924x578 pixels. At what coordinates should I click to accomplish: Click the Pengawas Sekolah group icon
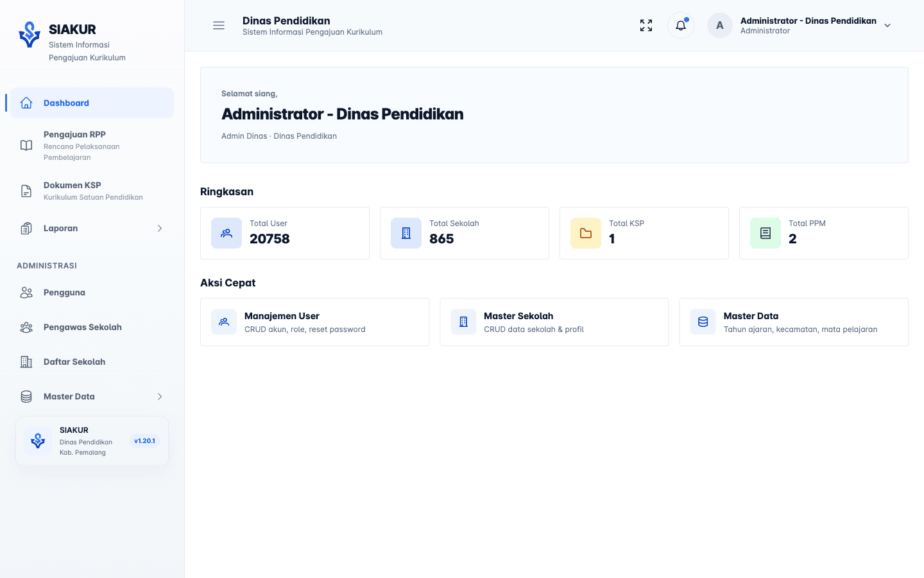[x=26, y=328]
